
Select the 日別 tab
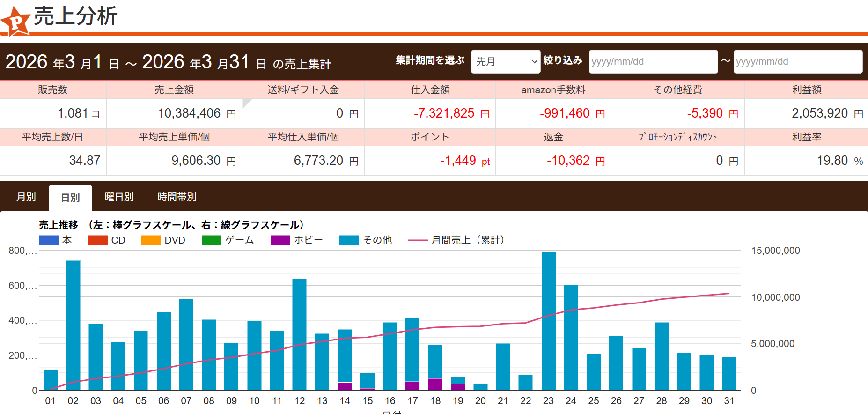70,198
